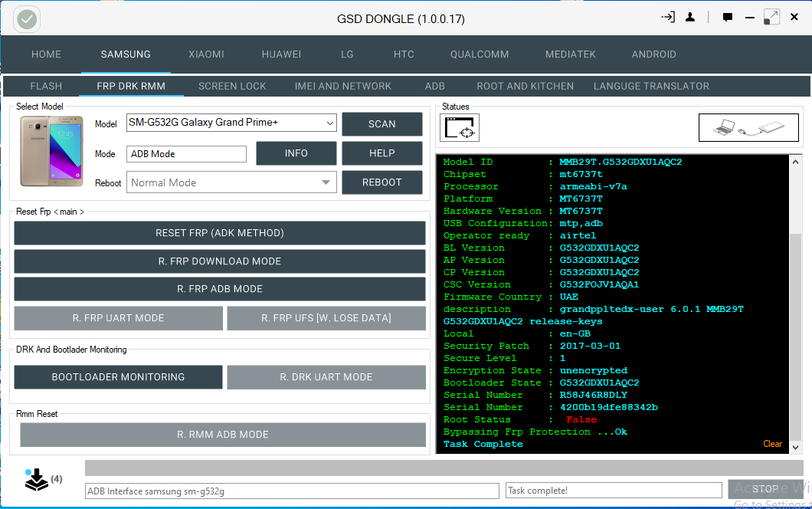Expand the Model dropdown list
The height and width of the screenshot is (509, 812).
point(330,123)
